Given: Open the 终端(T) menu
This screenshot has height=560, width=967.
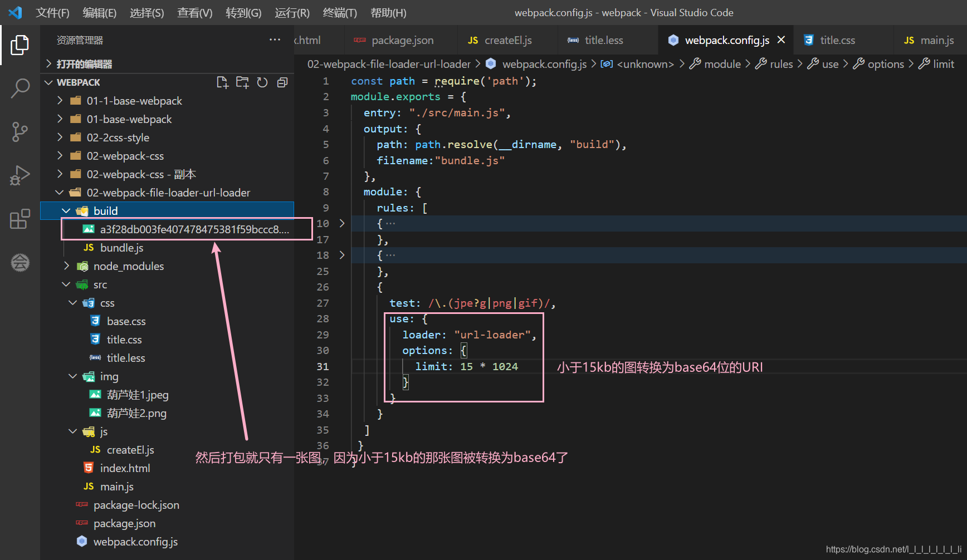Looking at the screenshot, I should pyautogui.click(x=339, y=12).
